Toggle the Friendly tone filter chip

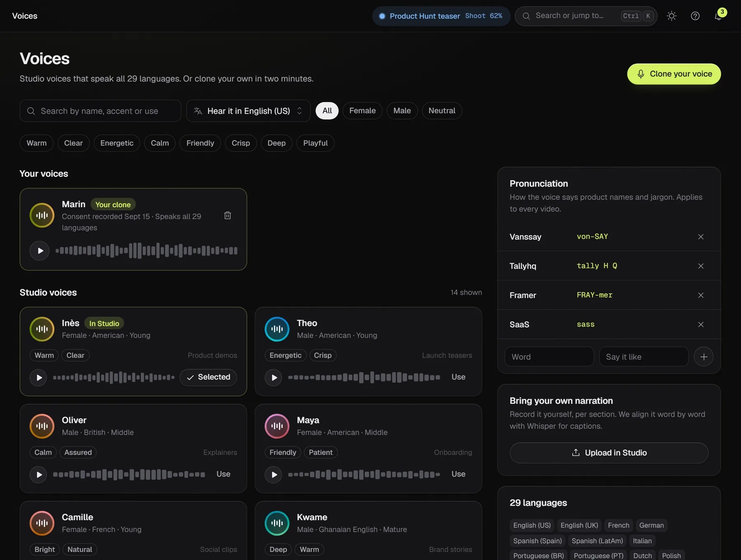click(x=200, y=143)
